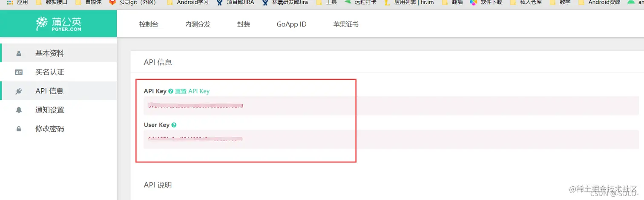The width and height of the screenshot is (644, 200).
Task: Click the green icon of 远程打卡
Action: click(x=348, y=2)
